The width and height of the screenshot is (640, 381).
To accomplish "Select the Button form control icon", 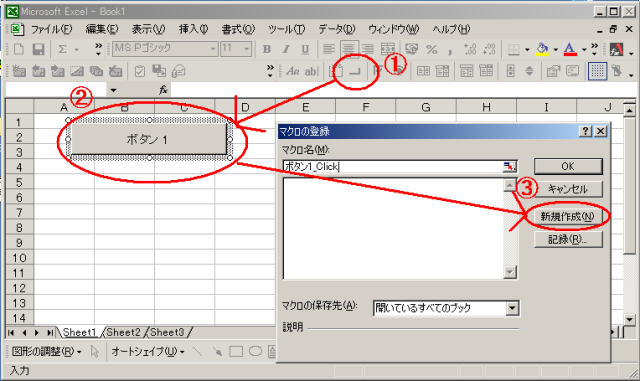I will click(x=356, y=71).
